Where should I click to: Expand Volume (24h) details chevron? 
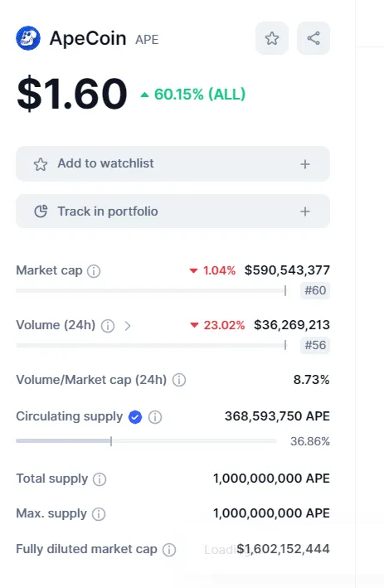click(x=128, y=325)
